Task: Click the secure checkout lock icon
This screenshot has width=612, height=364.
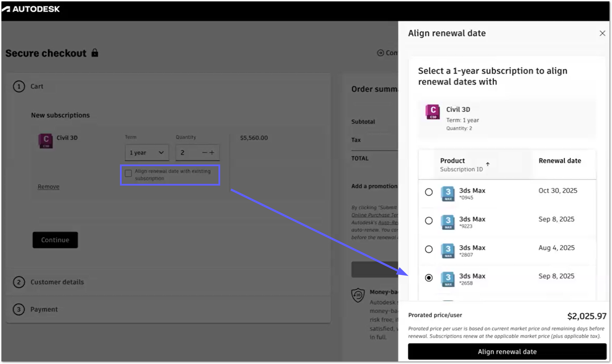Action: (95, 53)
